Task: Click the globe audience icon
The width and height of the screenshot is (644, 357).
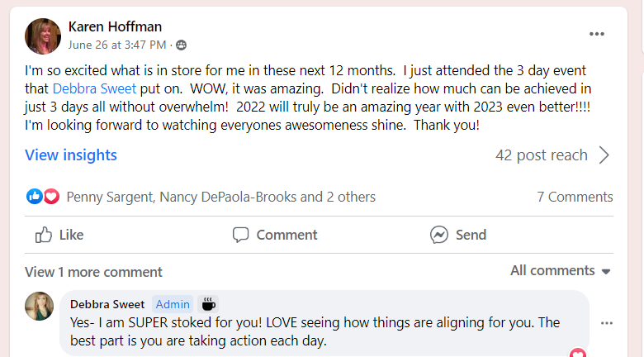Action: point(181,45)
